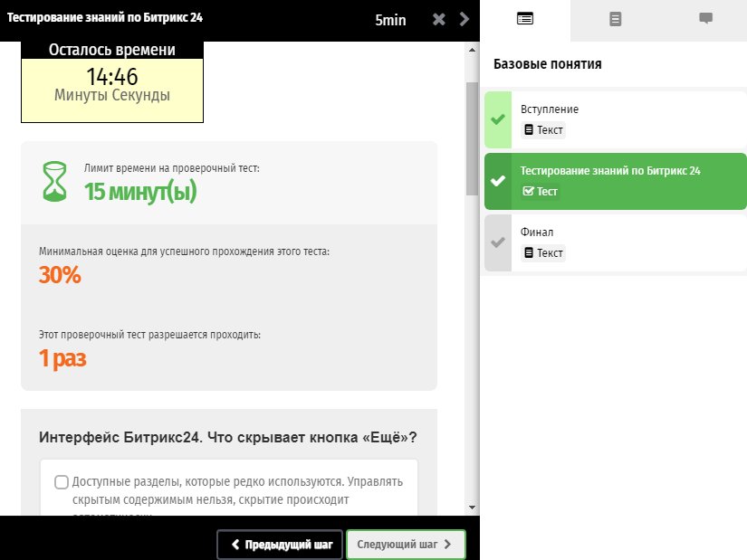
Task: Open the 'Финал' lesson
Action: point(537,233)
